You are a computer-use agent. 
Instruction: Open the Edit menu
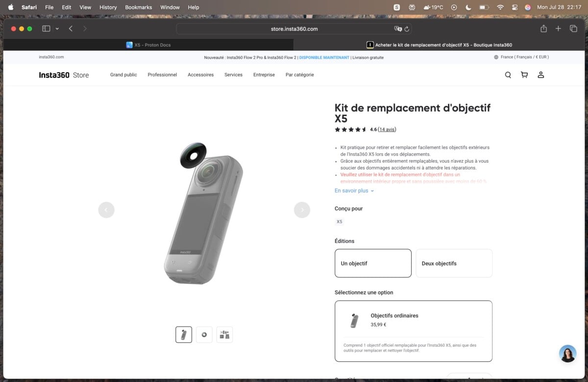tap(67, 7)
